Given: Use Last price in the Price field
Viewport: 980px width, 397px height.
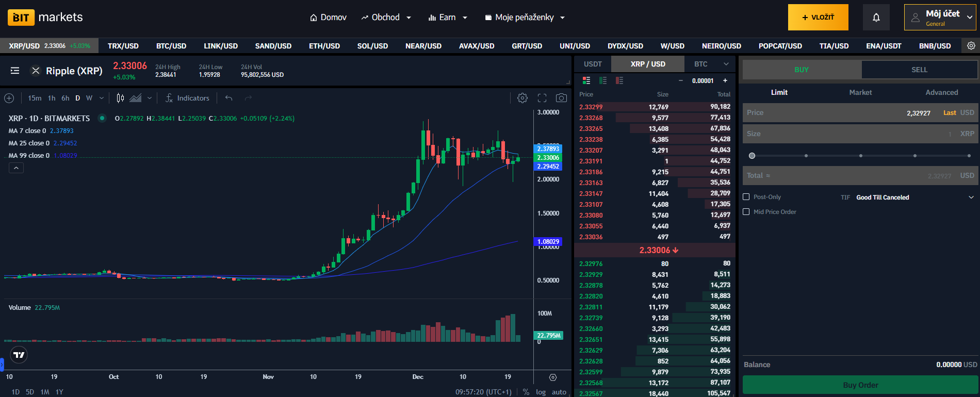Looking at the screenshot, I should 950,113.
